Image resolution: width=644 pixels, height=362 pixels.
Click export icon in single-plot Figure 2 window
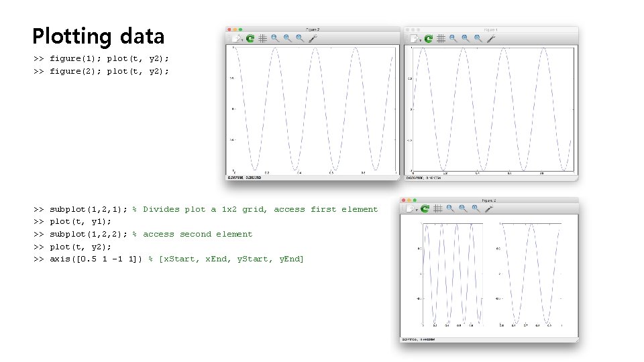[x=236, y=38]
